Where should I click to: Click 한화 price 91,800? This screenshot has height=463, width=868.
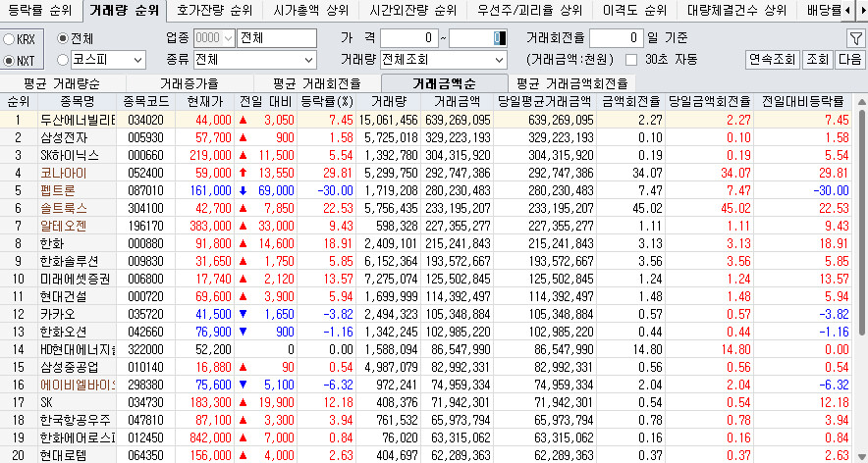[214, 244]
